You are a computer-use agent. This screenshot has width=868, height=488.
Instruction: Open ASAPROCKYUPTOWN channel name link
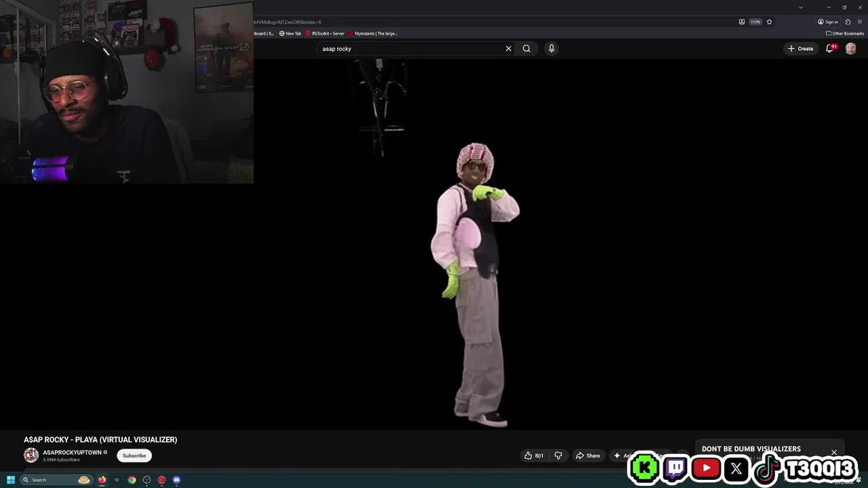72,452
